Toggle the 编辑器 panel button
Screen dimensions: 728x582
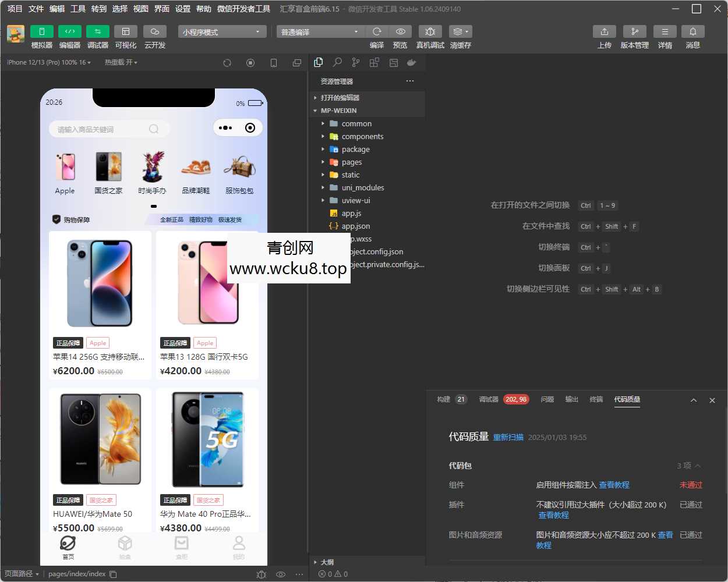(69, 31)
